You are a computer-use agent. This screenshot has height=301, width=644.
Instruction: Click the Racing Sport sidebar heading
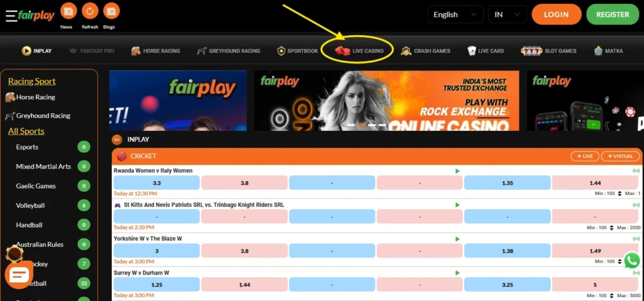click(31, 81)
